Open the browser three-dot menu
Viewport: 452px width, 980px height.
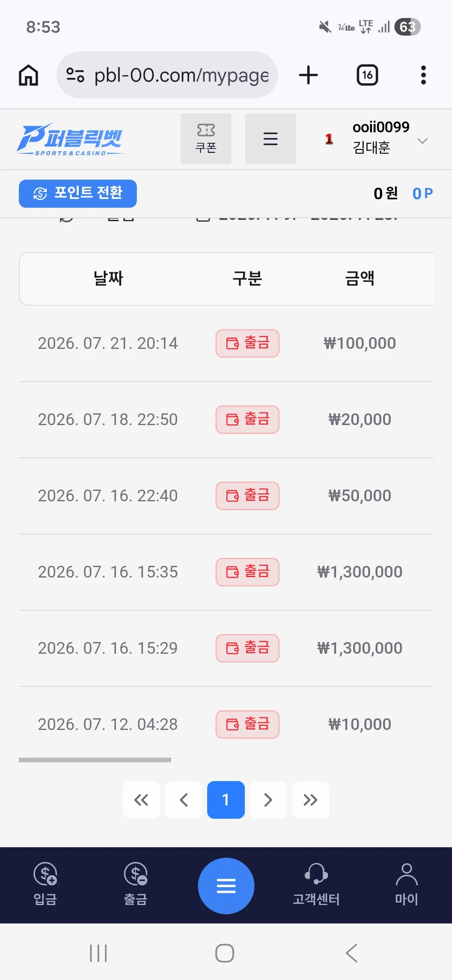click(423, 75)
